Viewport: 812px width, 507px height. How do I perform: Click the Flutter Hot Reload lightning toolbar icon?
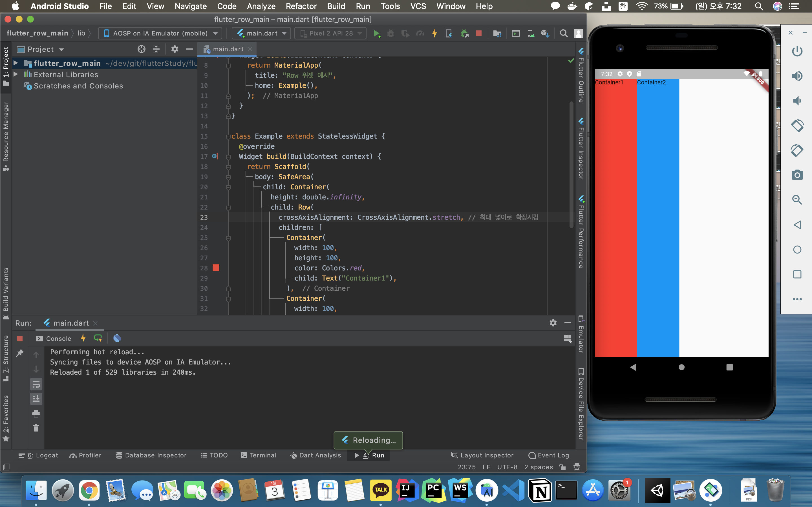(x=434, y=33)
